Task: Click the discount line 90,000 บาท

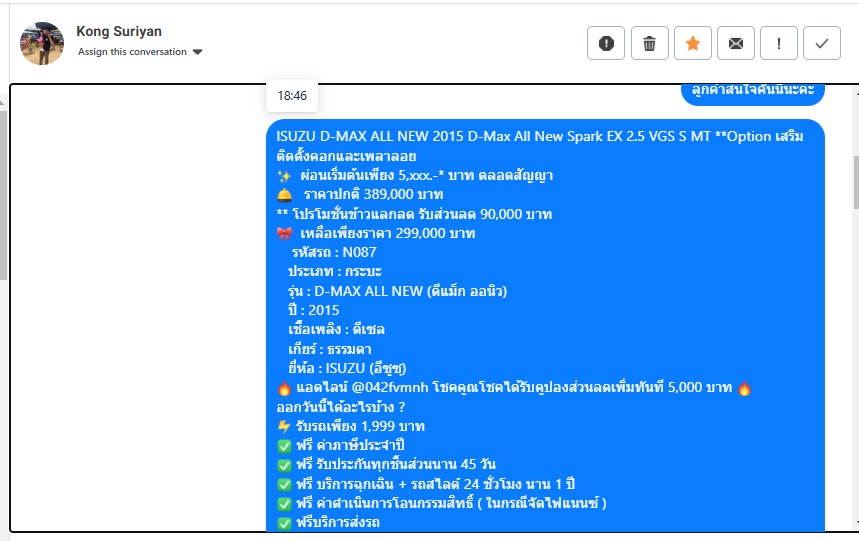Action: point(414,214)
